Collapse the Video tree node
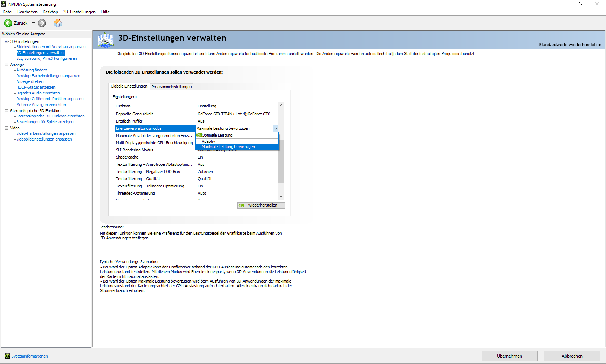The image size is (606, 364). click(x=6, y=128)
